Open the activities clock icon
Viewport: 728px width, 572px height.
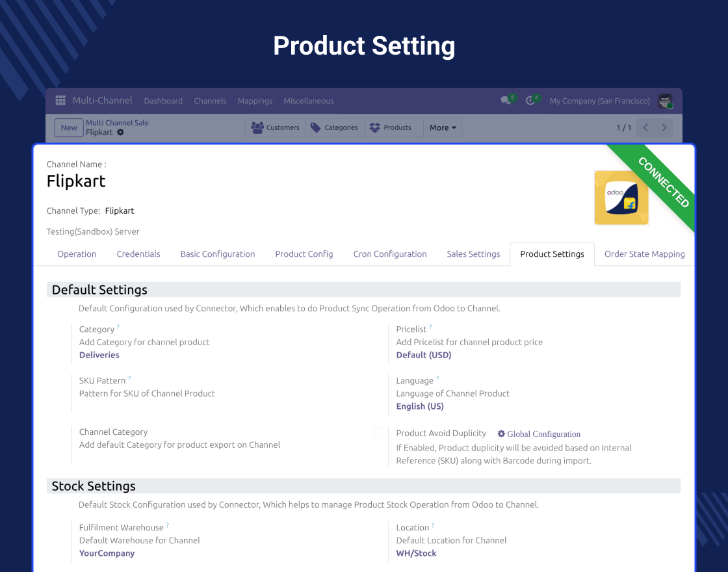(530, 101)
